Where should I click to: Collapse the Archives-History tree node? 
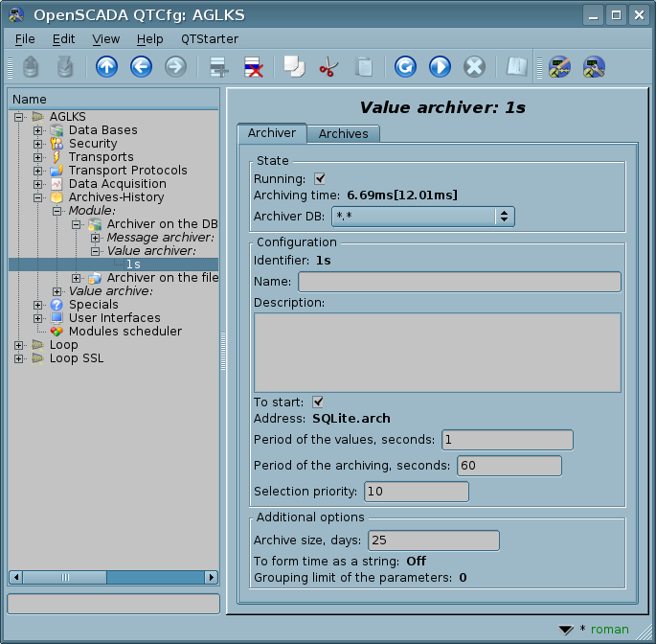37,197
